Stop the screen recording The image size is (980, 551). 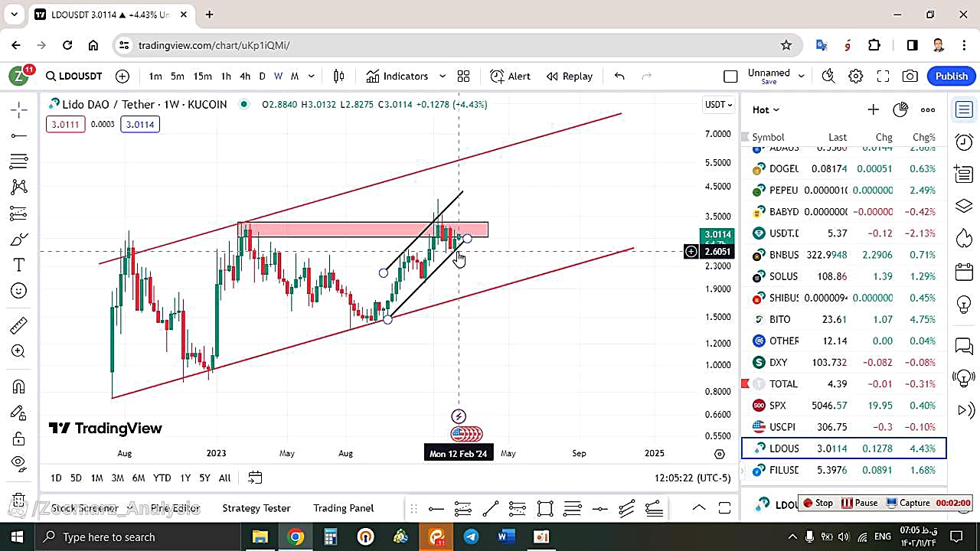click(817, 503)
